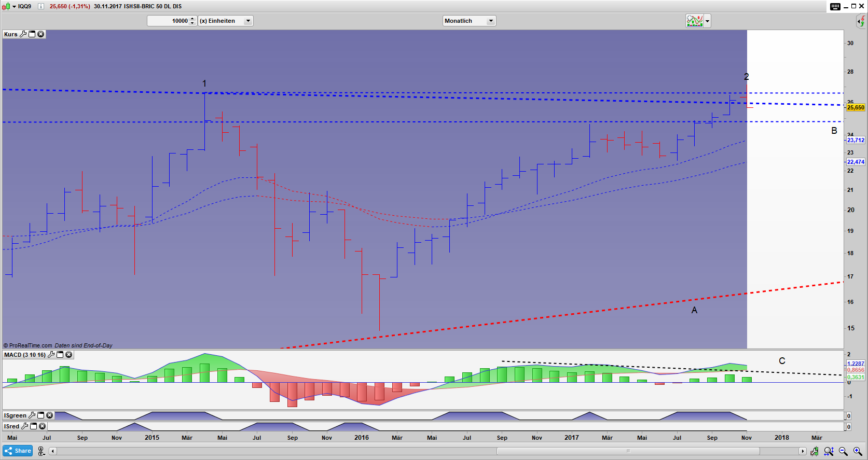Screen dimensions: 868x460
Task: Close the MACD indicator panel
Action: (68, 355)
